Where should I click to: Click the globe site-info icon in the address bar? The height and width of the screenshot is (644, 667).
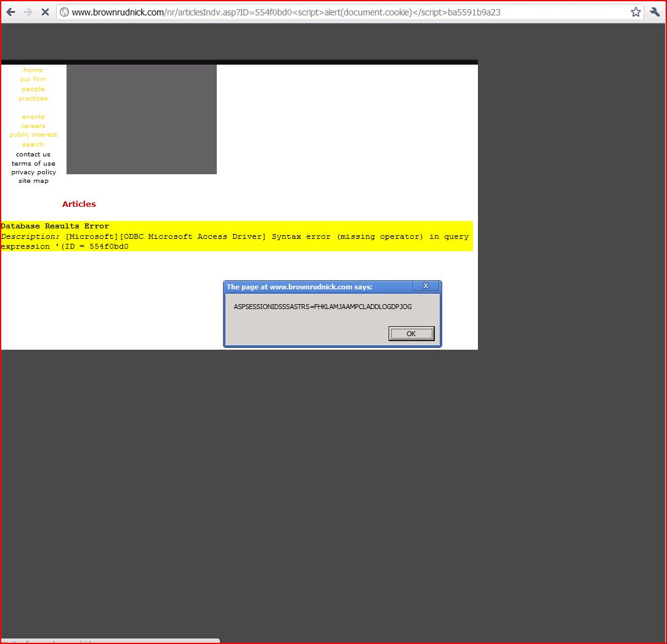(64, 12)
